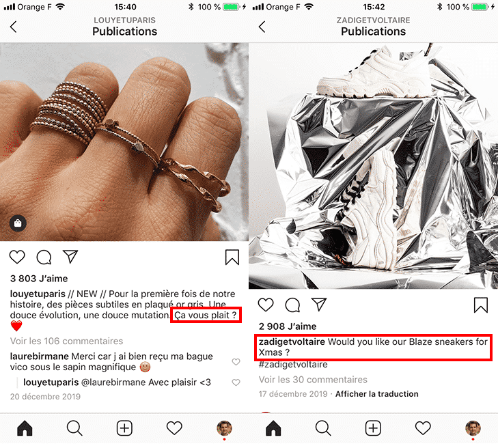Share the louyetuparis post via paper plane

click(x=70, y=257)
